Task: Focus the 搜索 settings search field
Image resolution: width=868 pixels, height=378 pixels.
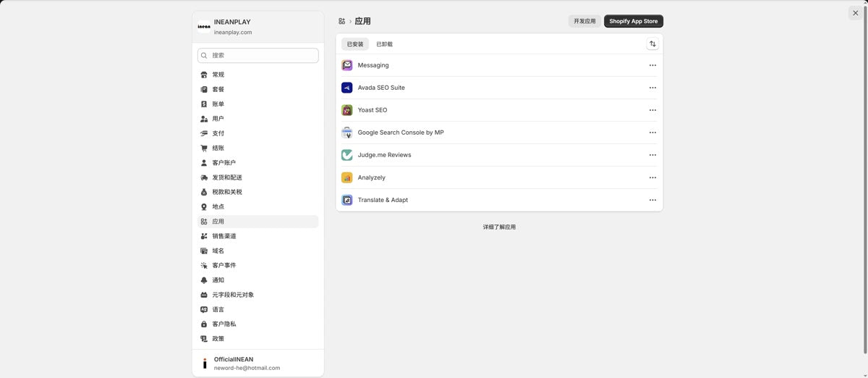Action: pyautogui.click(x=258, y=55)
